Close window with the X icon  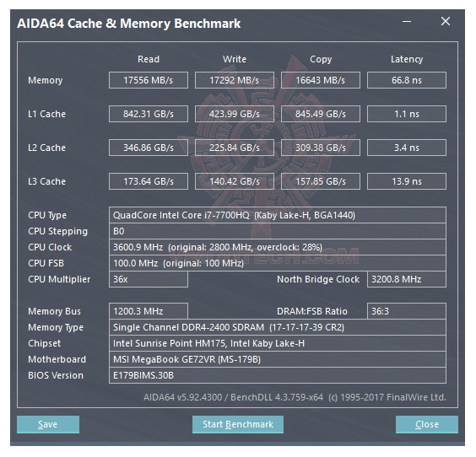(446, 21)
